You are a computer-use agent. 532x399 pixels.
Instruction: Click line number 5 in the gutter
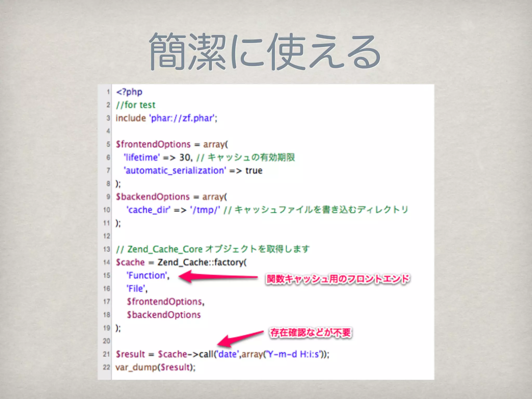(108, 144)
